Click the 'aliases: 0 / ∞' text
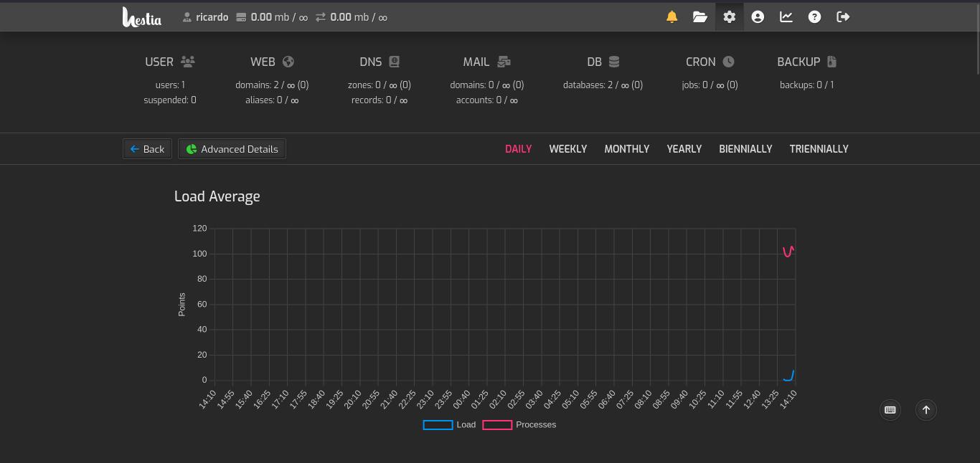Image resolution: width=980 pixels, height=463 pixels. [272, 100]
